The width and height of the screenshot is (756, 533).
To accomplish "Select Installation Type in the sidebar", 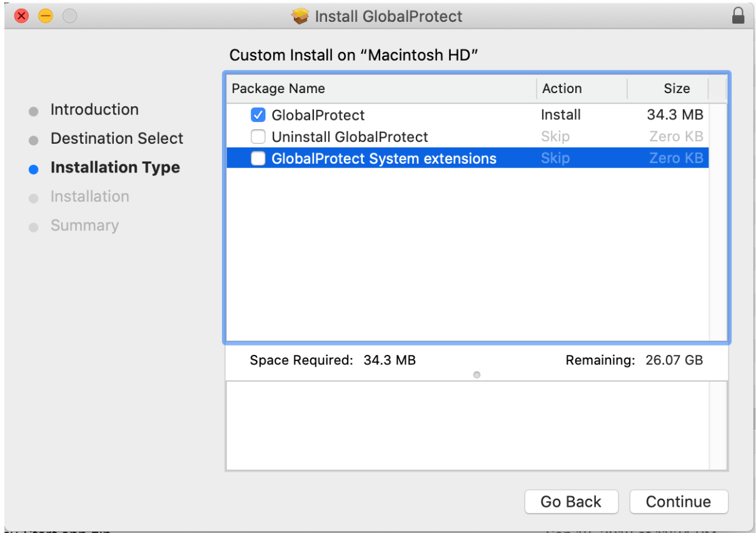I will [x=116, y=167].
